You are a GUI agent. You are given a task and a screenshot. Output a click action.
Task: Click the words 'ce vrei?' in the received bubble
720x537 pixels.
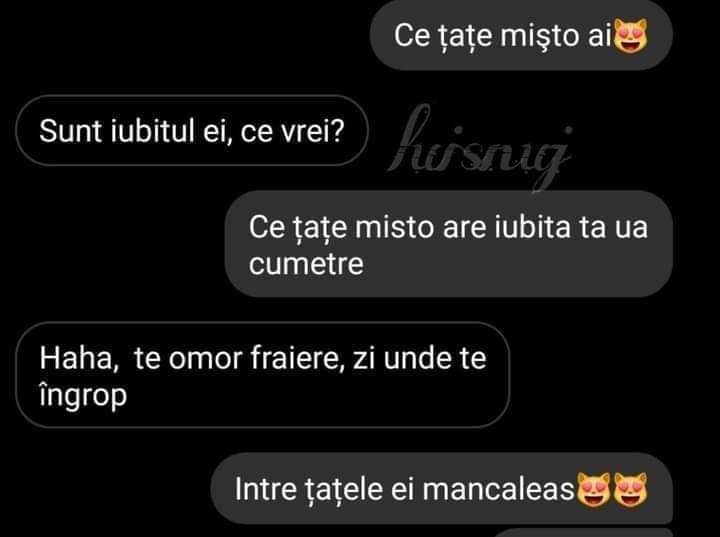(292, 131)
